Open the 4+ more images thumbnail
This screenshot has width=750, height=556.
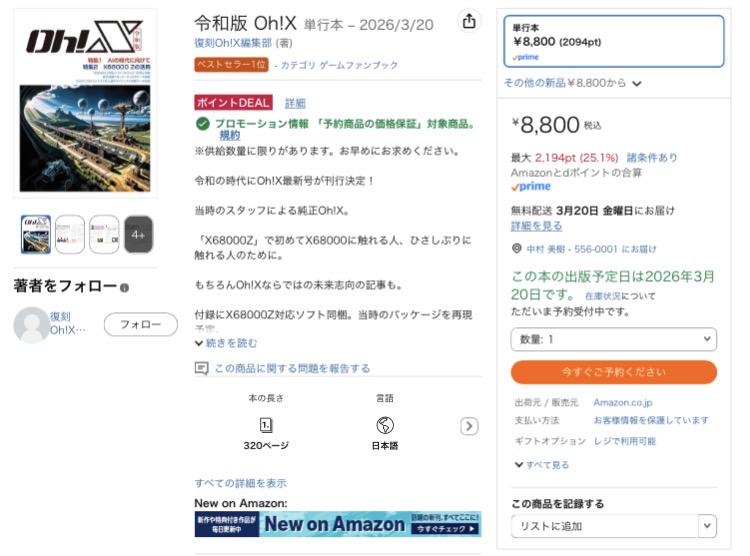coord(139,234)
